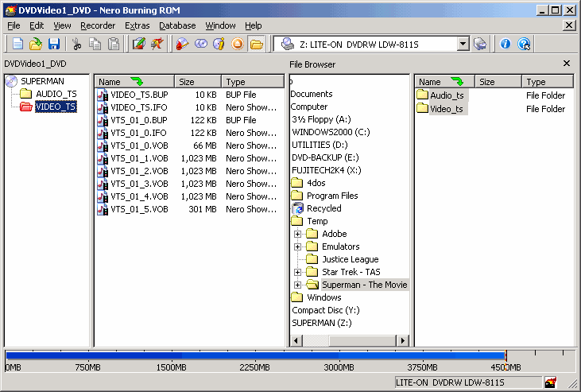Click the 4500MB capacity marker
Image resolution: width=581 pixels, height=392 pixels.
505,367
